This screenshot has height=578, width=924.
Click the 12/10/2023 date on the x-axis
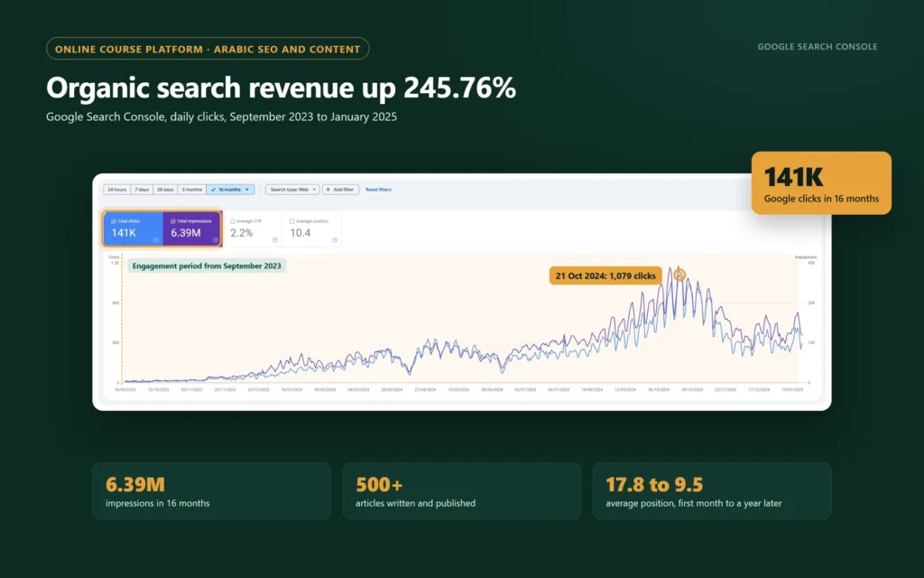point(159,390)
